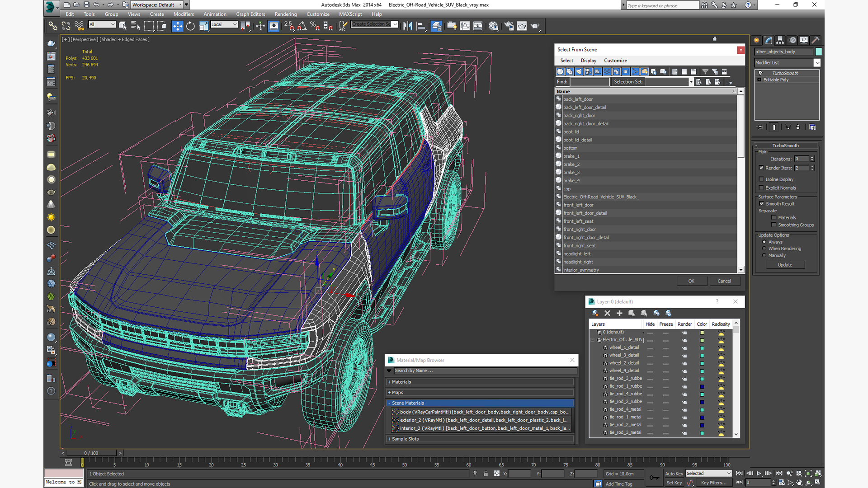Open the Material Editor icon
This screenshot has width=868, height=488.
[493, 26]
